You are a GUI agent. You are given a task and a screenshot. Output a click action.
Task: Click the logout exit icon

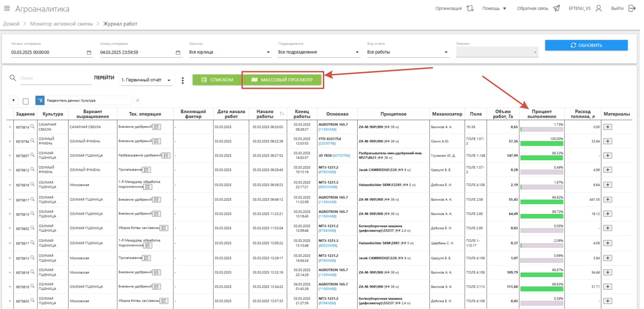tap(632, 8)
